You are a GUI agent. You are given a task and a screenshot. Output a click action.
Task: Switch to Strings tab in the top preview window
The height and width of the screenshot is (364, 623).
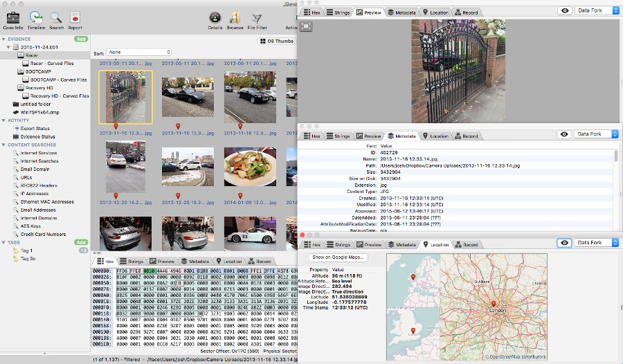coord(338,12)
